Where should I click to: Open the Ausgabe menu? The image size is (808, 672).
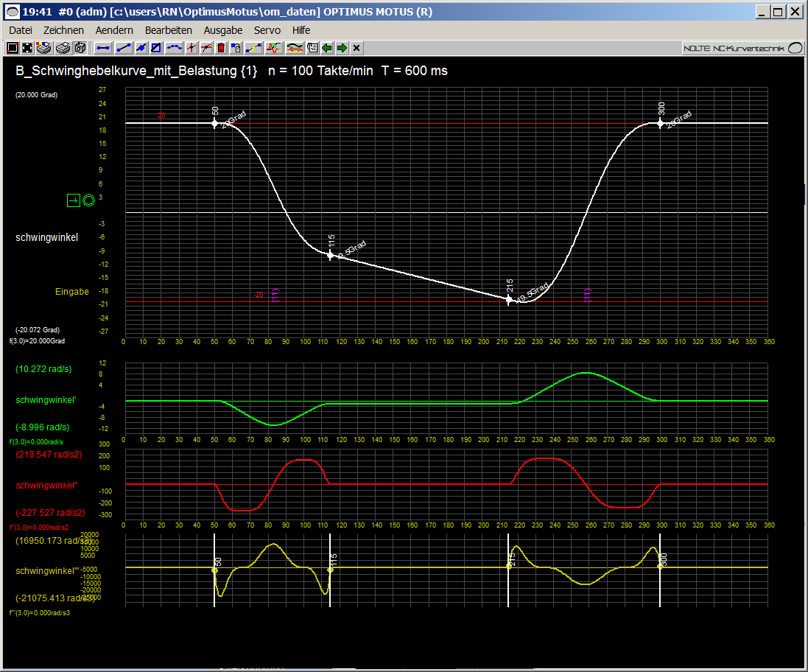222,30
